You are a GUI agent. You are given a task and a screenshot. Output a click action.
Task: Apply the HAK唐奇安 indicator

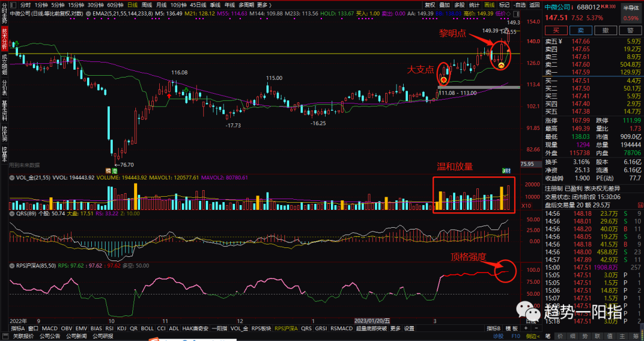point(195,328)
